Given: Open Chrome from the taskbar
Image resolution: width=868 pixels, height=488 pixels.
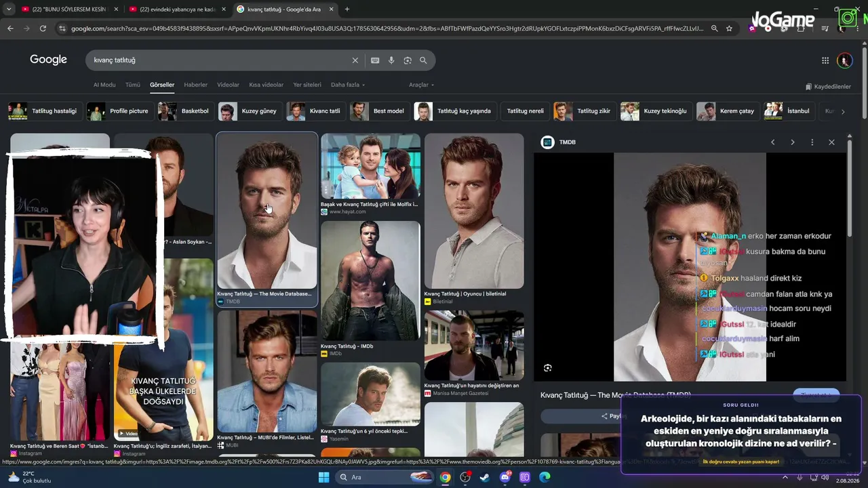Looking at the screenshot, I should tap(445, 477).
